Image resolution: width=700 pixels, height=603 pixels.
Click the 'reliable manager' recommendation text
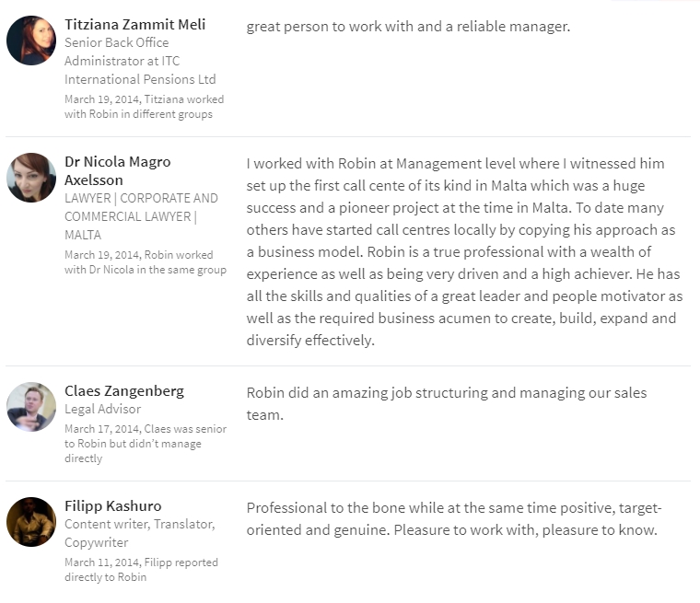pyautogui.click(x=408, y=27)
